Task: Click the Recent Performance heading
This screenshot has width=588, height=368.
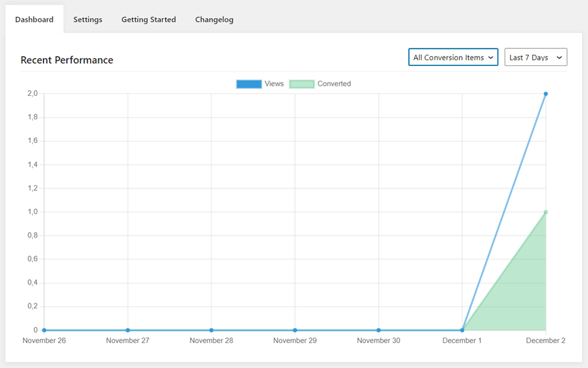Action: (x=67, y=60)
